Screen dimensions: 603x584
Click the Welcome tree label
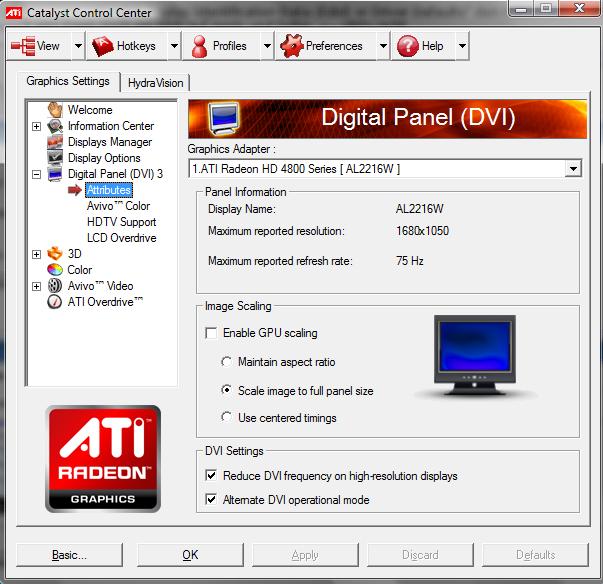click(90, 110)
